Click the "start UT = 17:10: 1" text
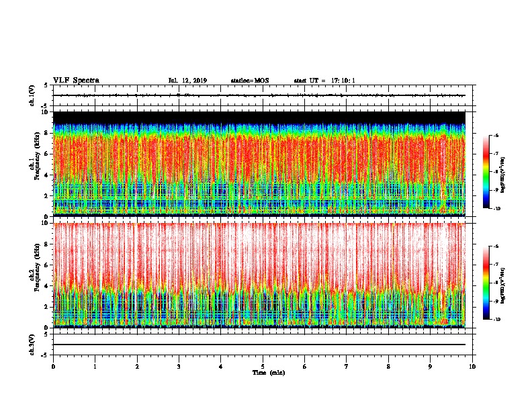 (324, 81)
